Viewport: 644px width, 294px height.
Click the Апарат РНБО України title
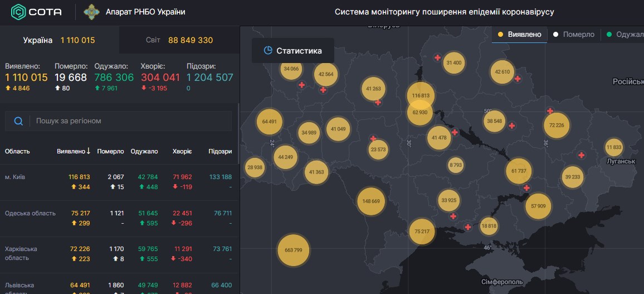point(145,12)
